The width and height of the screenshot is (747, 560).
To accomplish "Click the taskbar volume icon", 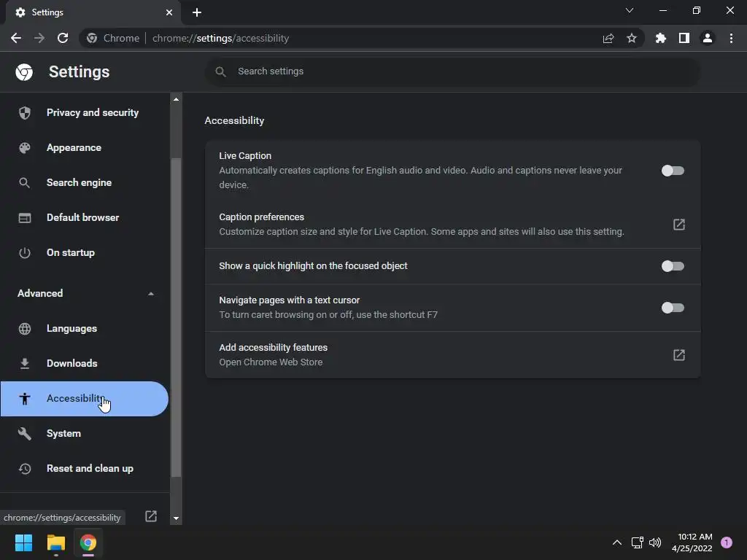I will (x=655, y=542).
